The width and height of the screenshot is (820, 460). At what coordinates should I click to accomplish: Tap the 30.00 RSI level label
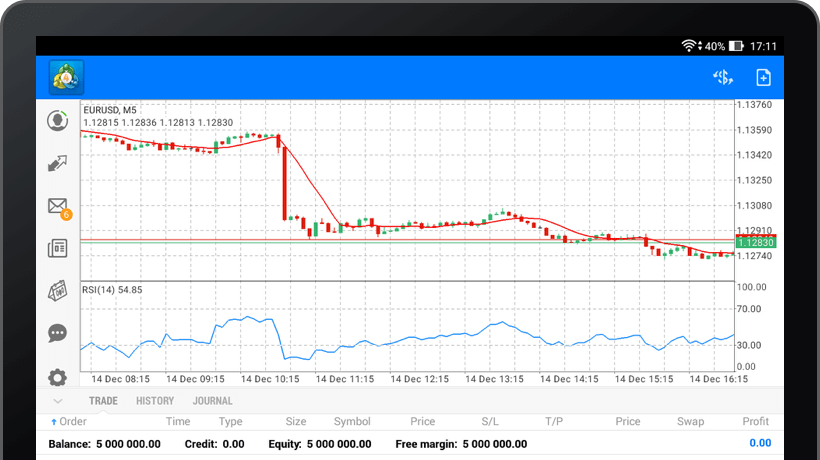[749, 345]
